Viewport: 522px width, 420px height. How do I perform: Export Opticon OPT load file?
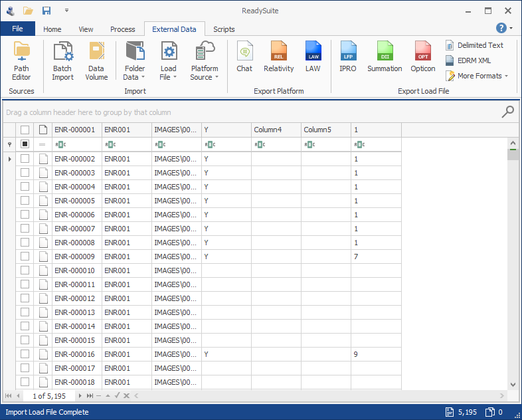pos(423,56)
